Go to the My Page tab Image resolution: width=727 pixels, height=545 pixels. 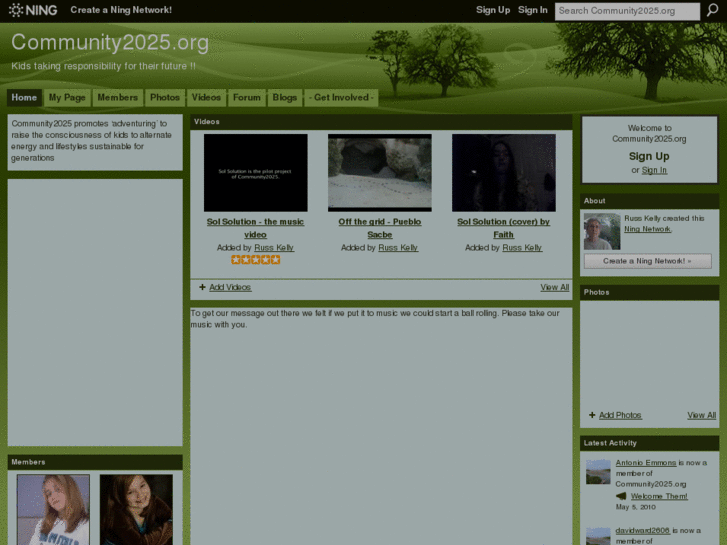tap(67, 98)
